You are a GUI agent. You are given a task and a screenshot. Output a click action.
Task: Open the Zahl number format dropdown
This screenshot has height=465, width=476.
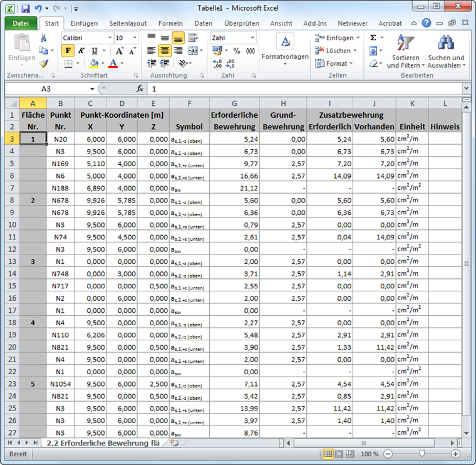(x=252, y=38)
